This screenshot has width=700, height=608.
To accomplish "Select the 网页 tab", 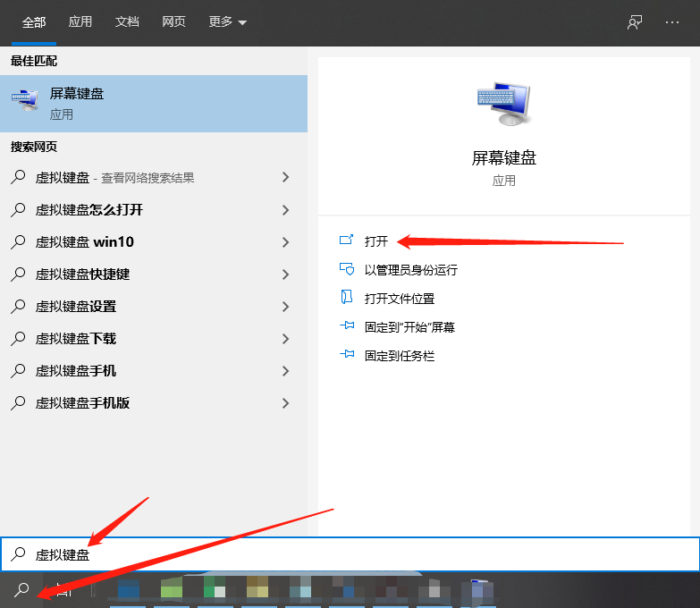I will tap(173, 22).
